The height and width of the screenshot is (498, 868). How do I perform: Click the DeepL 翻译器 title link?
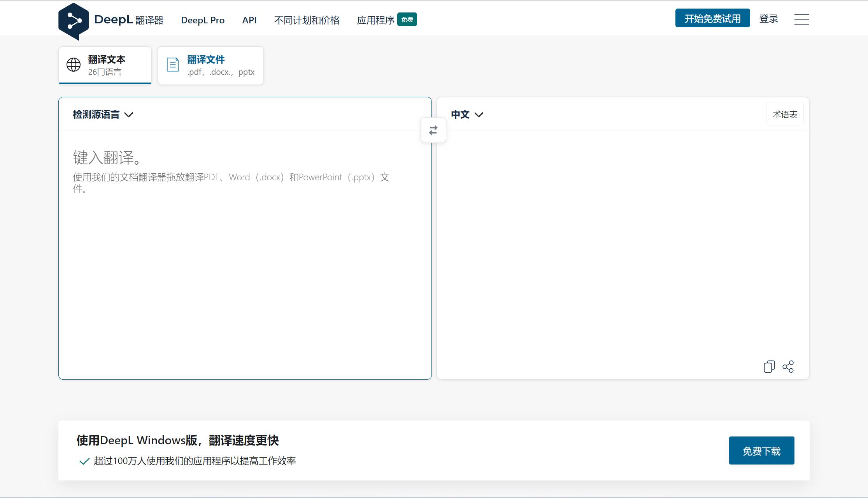pos(129,20)
